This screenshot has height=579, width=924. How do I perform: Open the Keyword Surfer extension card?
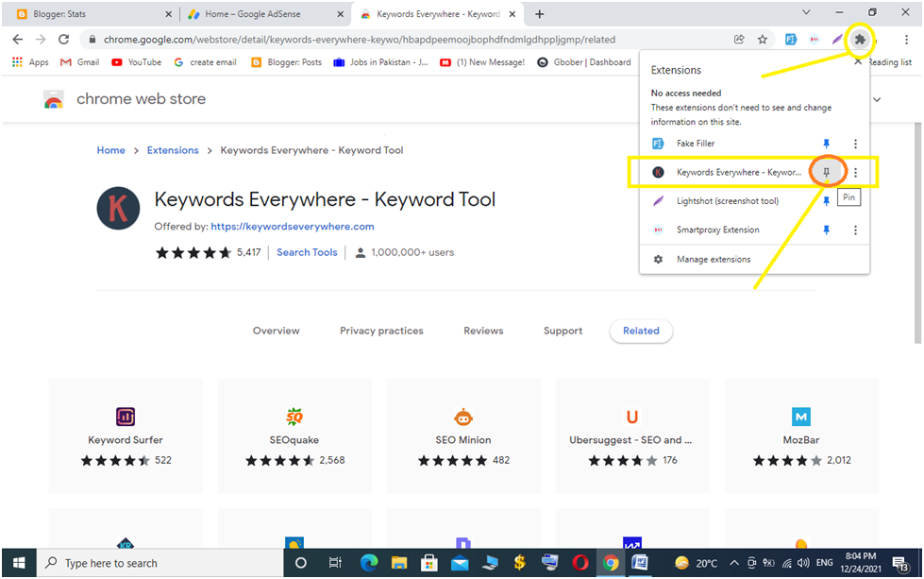(126, 436)
